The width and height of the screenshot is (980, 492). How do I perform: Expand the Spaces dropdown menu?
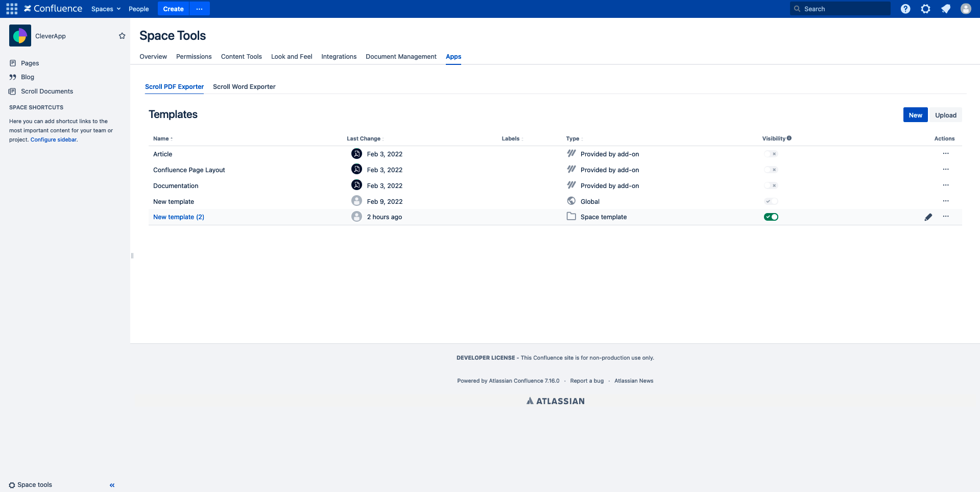click(106, 9)
